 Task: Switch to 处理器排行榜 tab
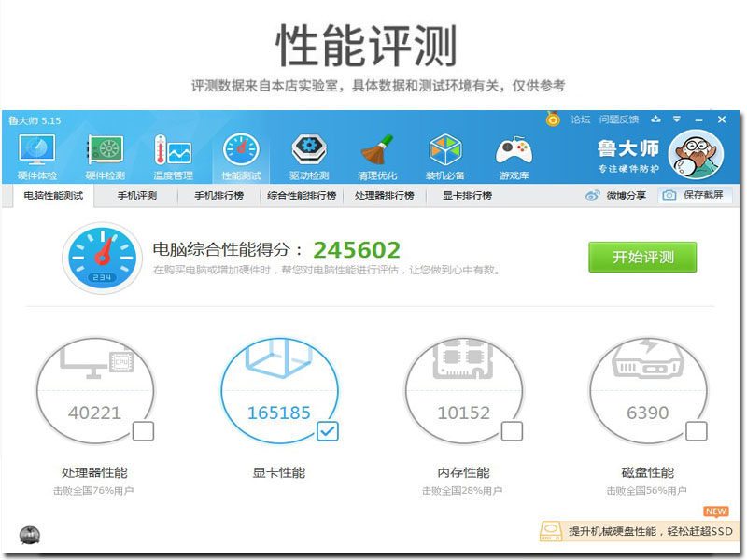384,196
